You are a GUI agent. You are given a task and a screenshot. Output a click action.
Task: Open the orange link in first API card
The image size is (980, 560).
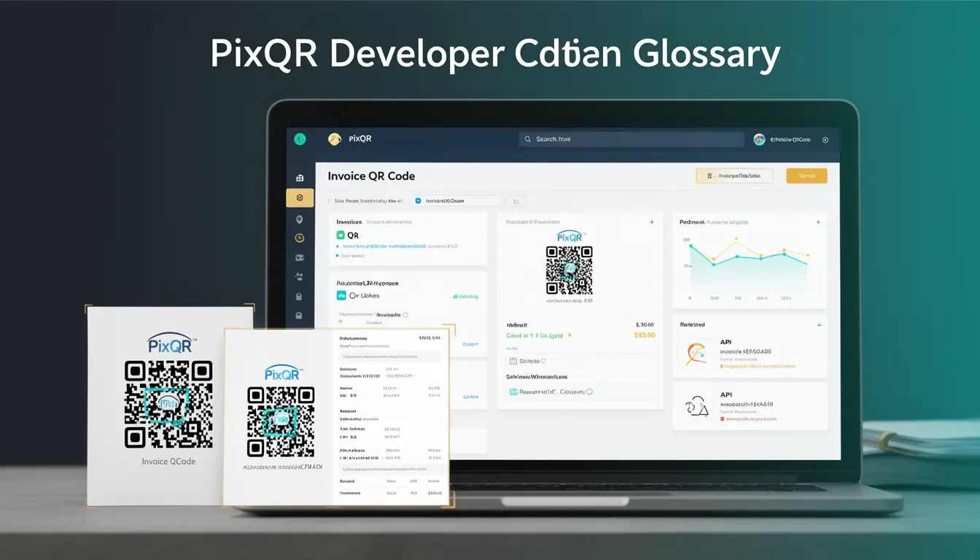[758, 366]
